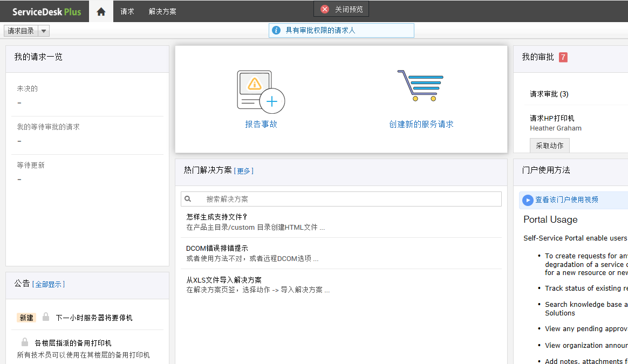Click the magnifier icon in solutions search
This screenshot has height=364, width=628.
coord(188,199)
